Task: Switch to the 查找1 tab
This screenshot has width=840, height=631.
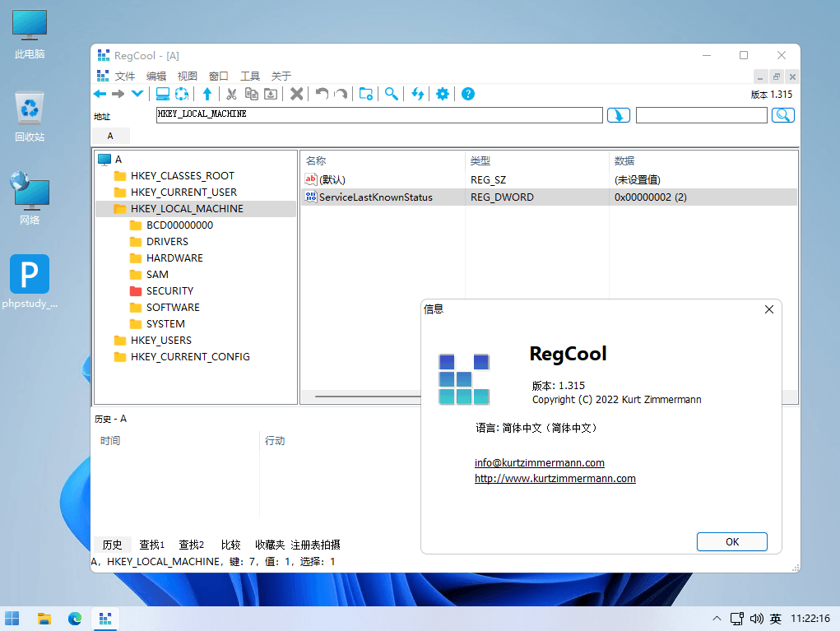Action: click(x=151, y=545)
